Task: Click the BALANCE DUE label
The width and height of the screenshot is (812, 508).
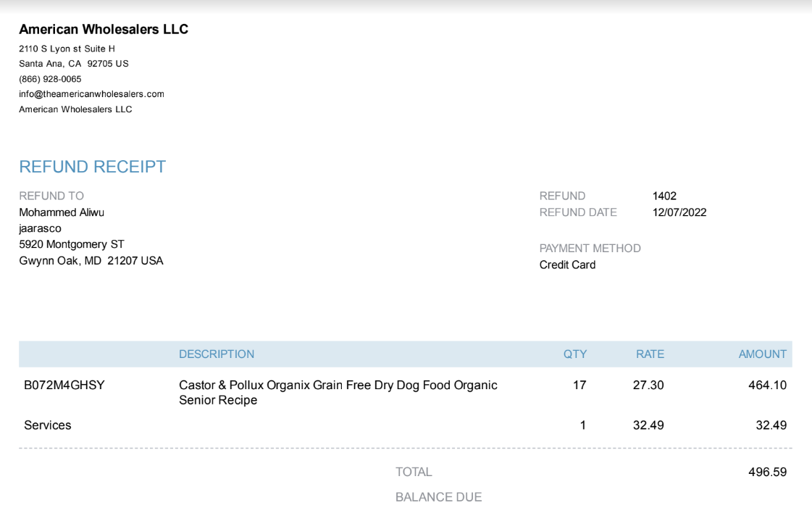Action: tap(439, 497)
